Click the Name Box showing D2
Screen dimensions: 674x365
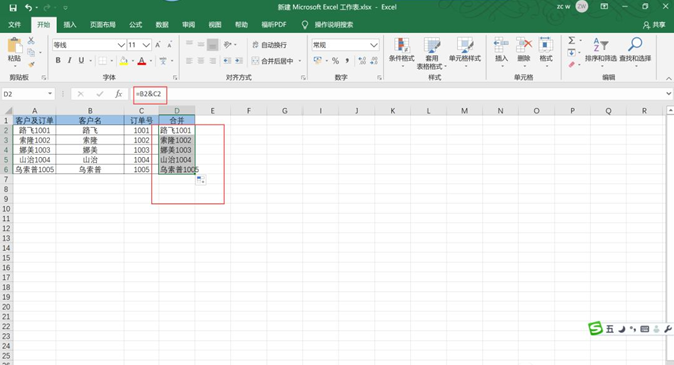click(x=28, y=94)
